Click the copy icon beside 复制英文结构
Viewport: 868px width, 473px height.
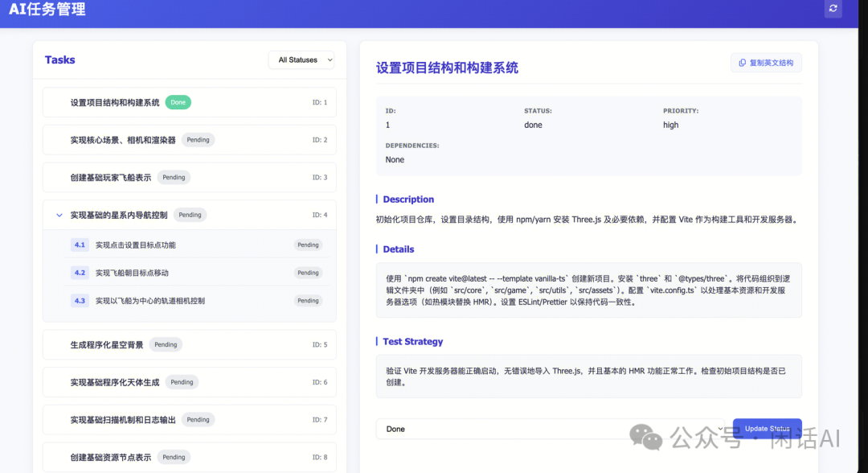743,63
